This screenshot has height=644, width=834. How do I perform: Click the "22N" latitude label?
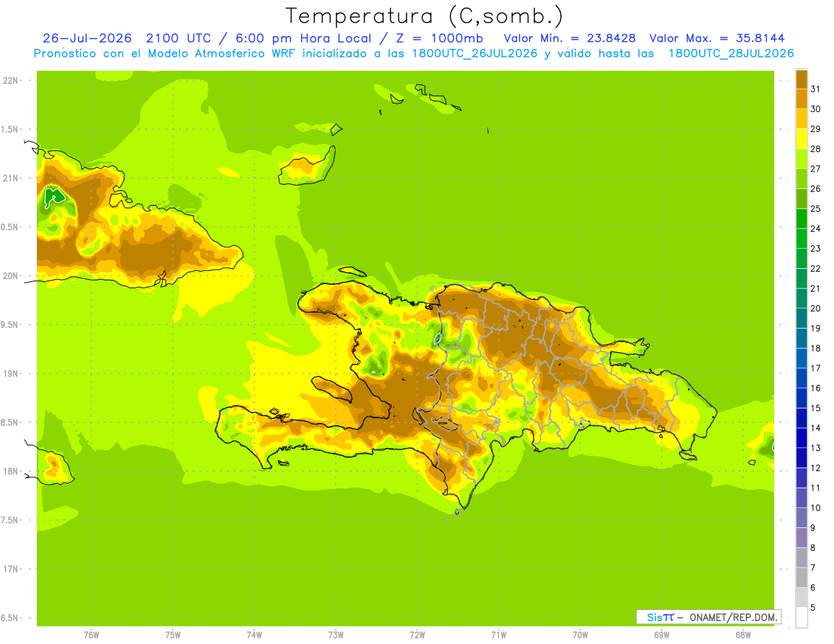10,81
